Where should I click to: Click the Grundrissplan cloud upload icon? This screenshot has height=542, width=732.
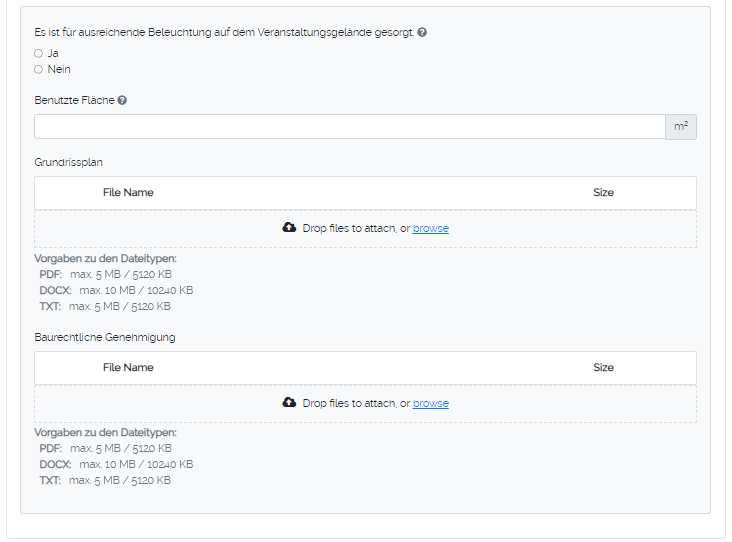click(x=289, y=228)
